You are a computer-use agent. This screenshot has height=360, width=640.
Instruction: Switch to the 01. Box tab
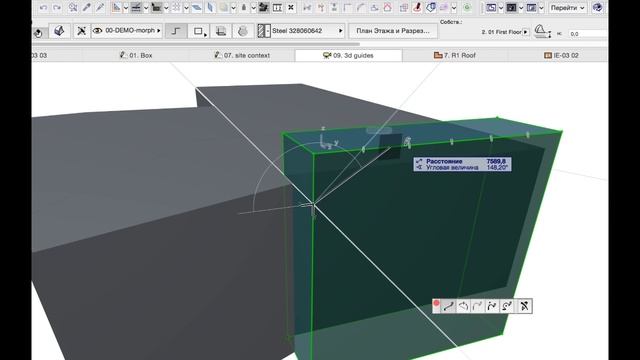tap(136, 55)
